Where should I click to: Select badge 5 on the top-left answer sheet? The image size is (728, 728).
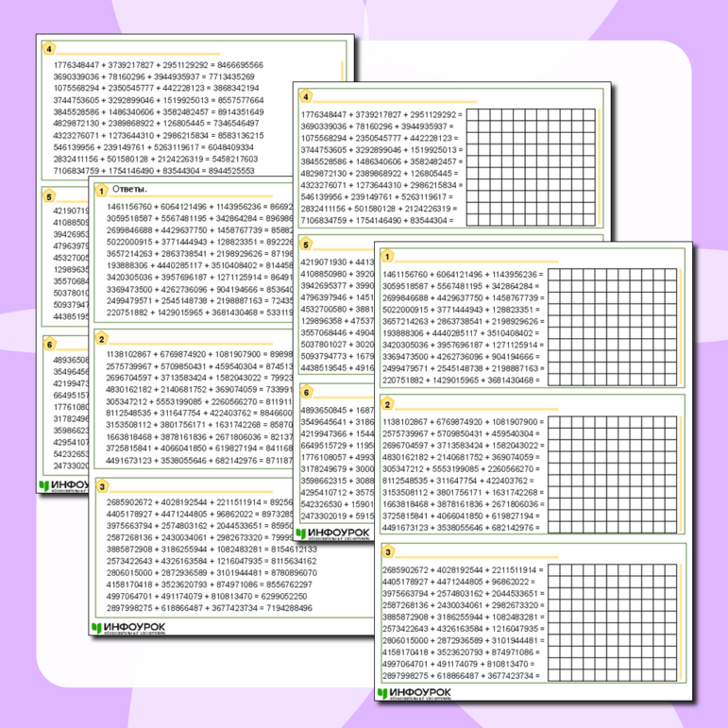point(50,195)
